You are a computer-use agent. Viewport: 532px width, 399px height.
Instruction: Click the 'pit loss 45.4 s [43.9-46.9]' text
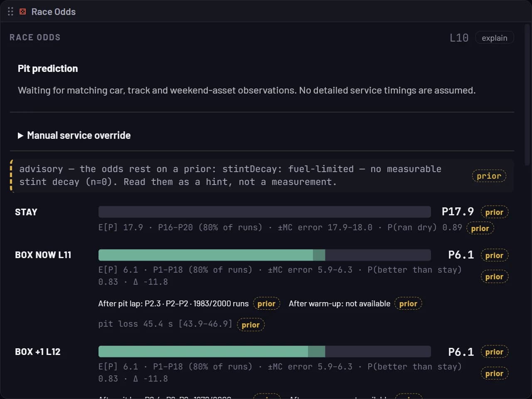tap(165, 324)
